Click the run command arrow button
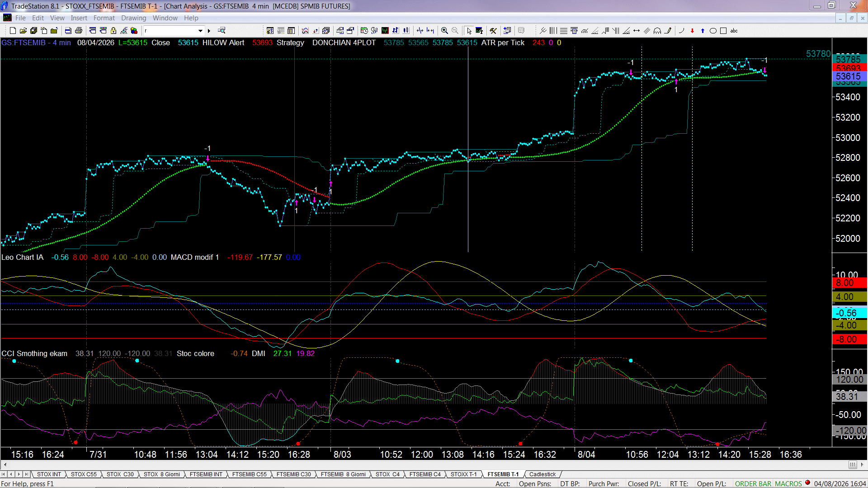Screen dimensions: 868x488 click(209, 31)
